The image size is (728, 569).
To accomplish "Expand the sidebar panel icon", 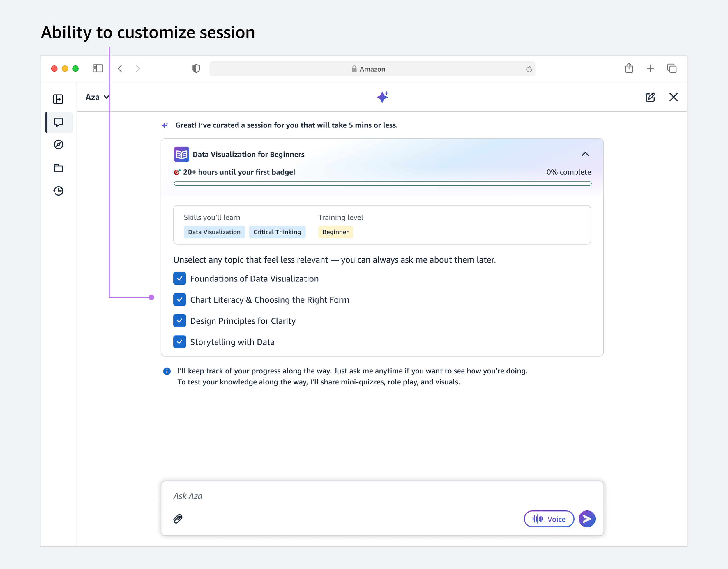I will (x=58, y=99).
